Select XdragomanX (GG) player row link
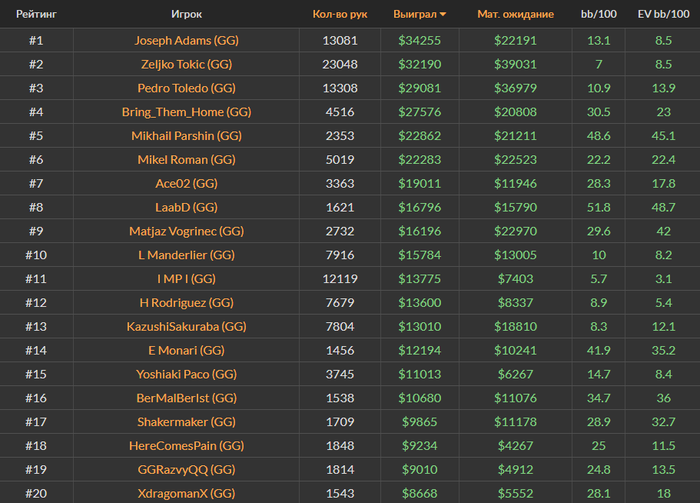The width and height of the screenshot is (700, 503). (187, 493)
